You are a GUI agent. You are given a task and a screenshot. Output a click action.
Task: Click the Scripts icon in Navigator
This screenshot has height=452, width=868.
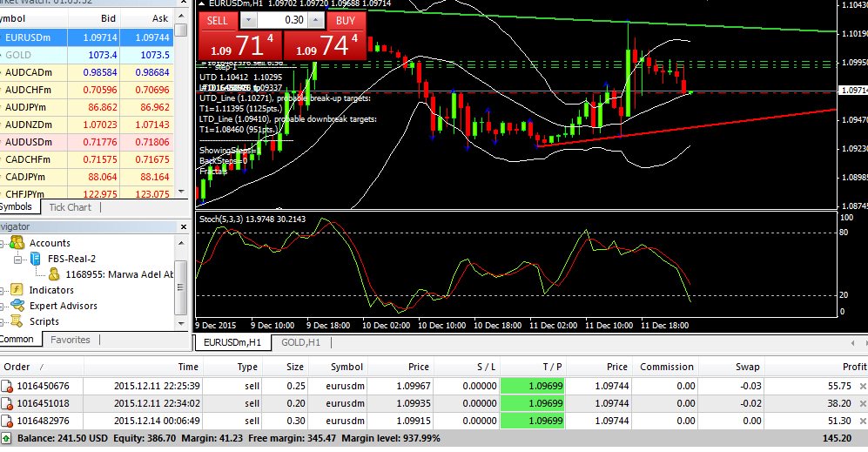17,320
